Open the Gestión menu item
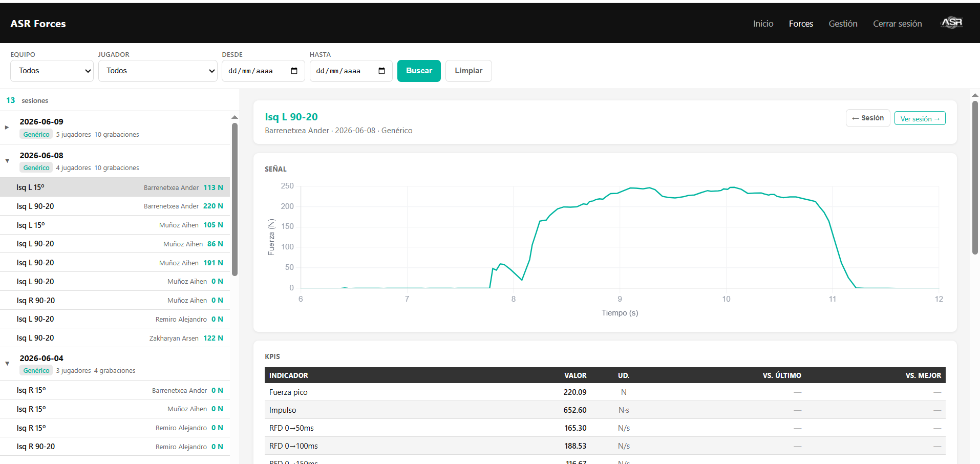Viewport: 980px width, 464px height. (x=843, y=24)
